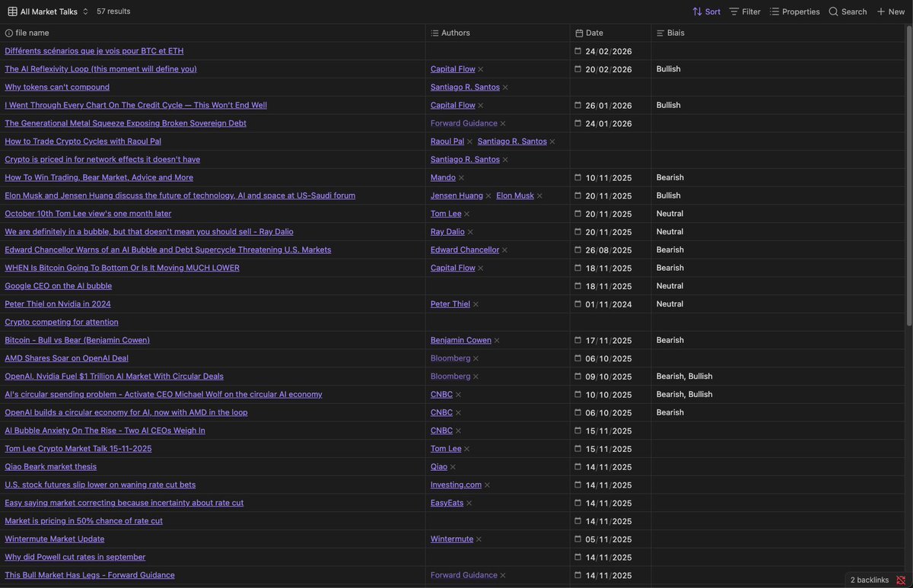Open 'Qiao Beark market thesis' note
This screenshot has width=913, height=588.
pos(51,467)
